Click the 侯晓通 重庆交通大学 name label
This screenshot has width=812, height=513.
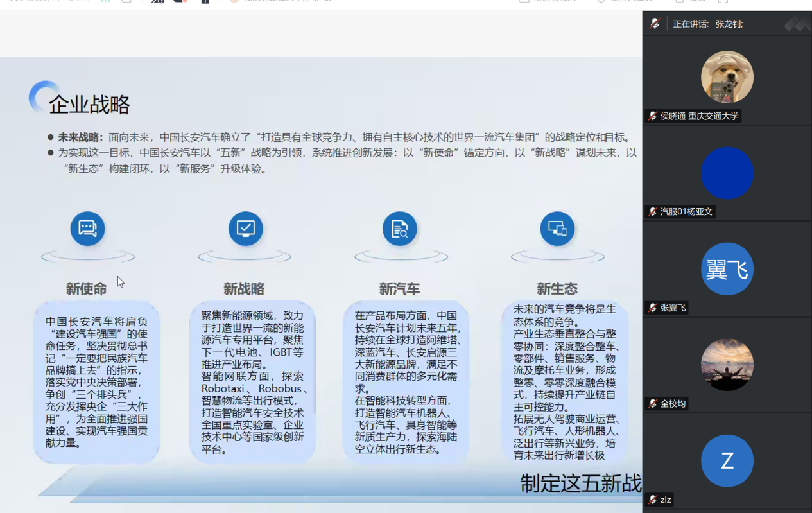699,116
